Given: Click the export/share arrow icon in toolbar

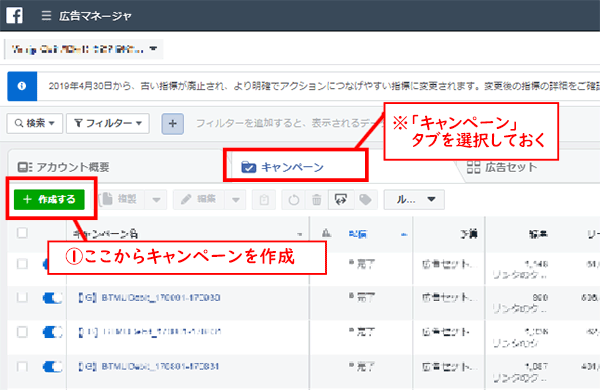Looking at the screenshot, I should pos(341,200).
